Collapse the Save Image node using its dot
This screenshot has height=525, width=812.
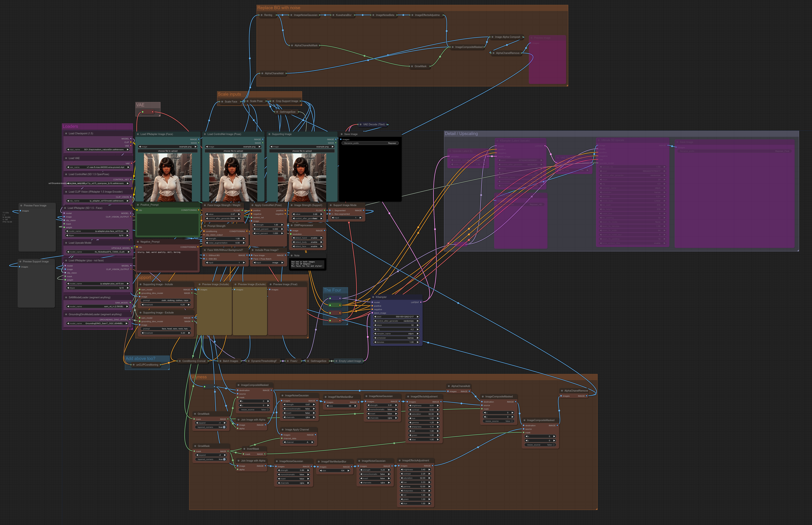341,134
